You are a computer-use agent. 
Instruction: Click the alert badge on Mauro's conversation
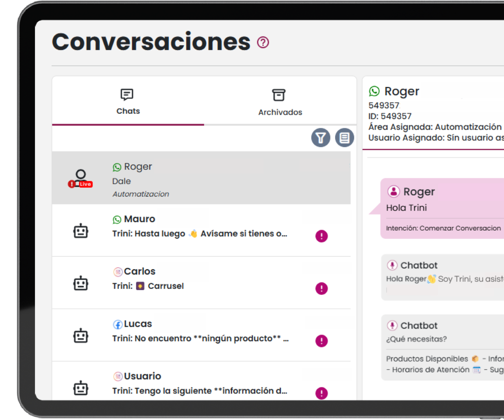click(x=322, y=236)
